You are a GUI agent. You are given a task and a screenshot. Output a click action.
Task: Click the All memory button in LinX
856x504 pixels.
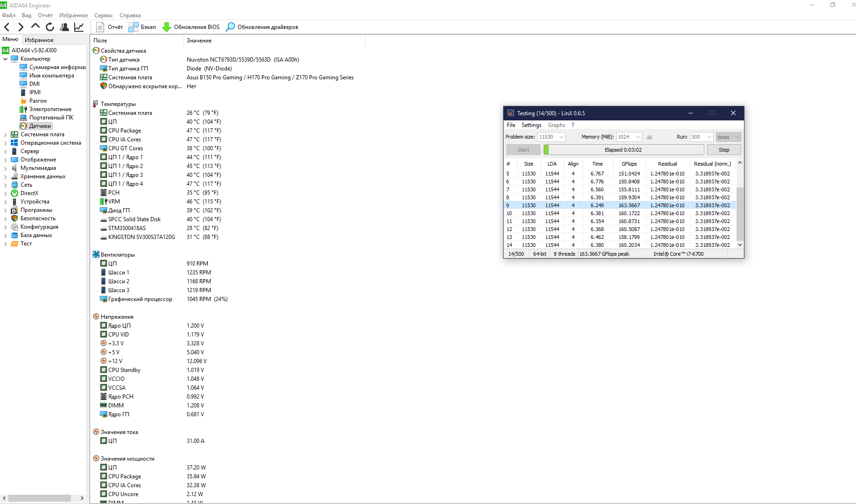pos(649,138)
